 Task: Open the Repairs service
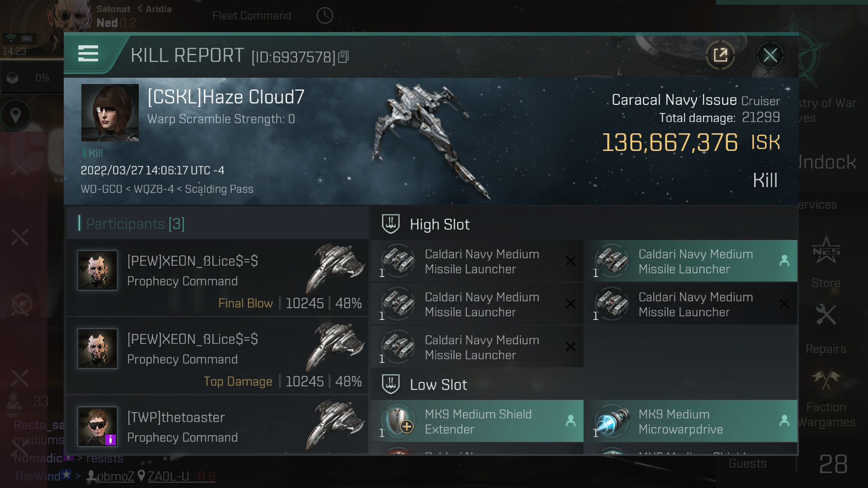click(x=826, y=328)
